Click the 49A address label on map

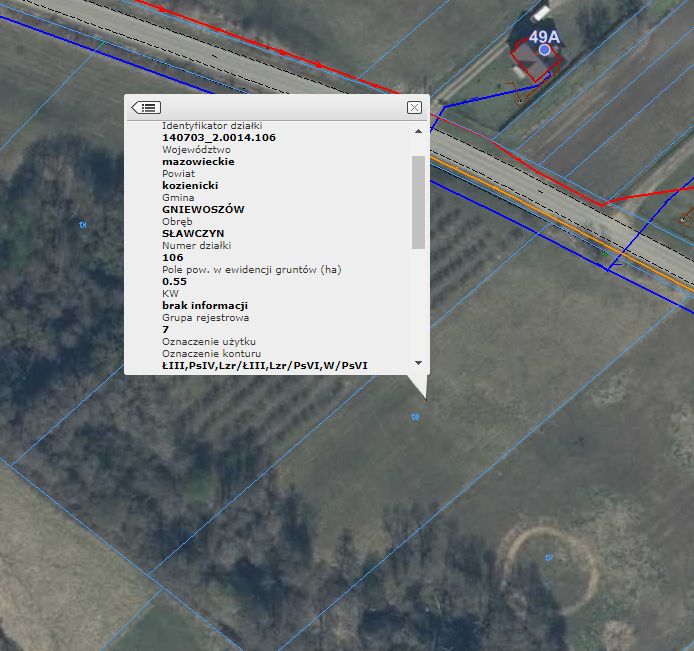point(544,37)
